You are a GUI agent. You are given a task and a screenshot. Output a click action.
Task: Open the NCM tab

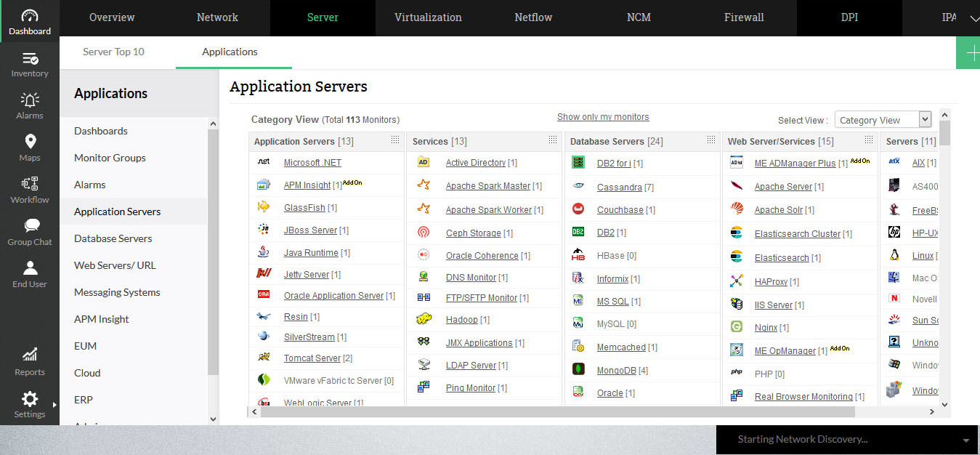(x=639, y=17)
